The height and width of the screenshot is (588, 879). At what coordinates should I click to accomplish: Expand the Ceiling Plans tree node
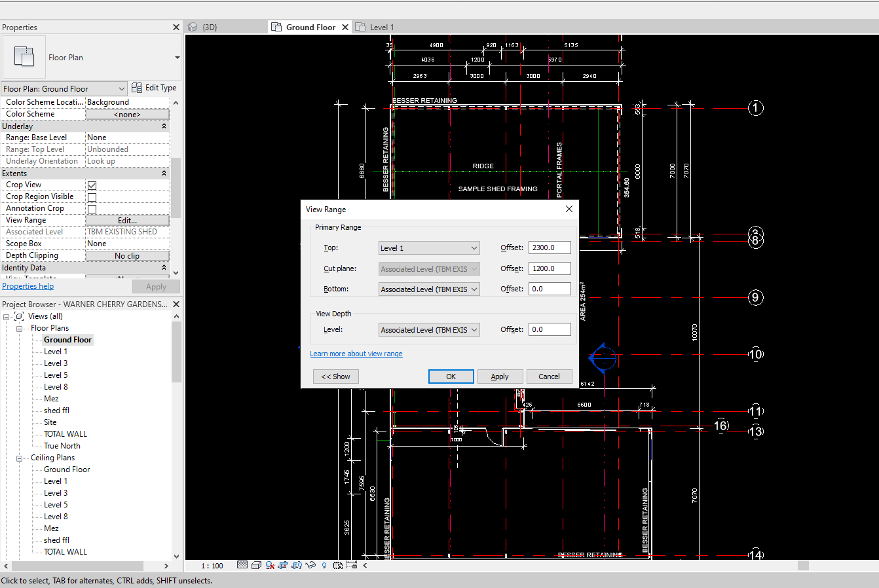[x=19, y=457]
